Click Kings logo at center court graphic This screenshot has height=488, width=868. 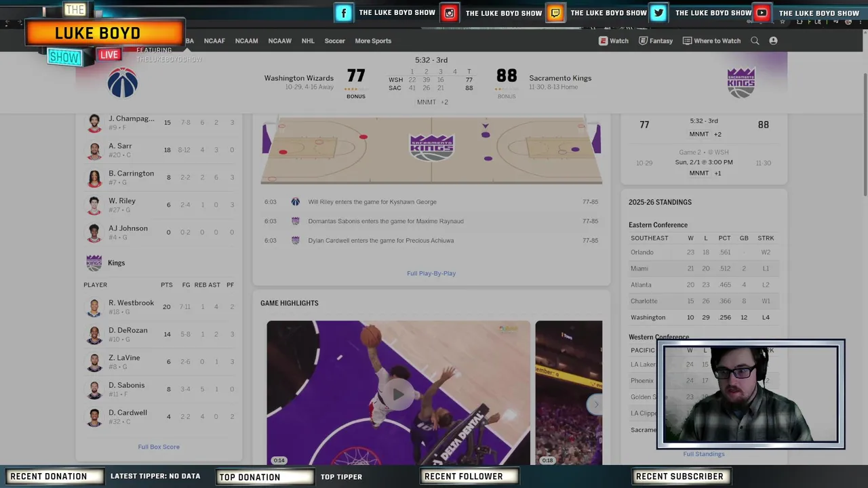tap(432, 147)
